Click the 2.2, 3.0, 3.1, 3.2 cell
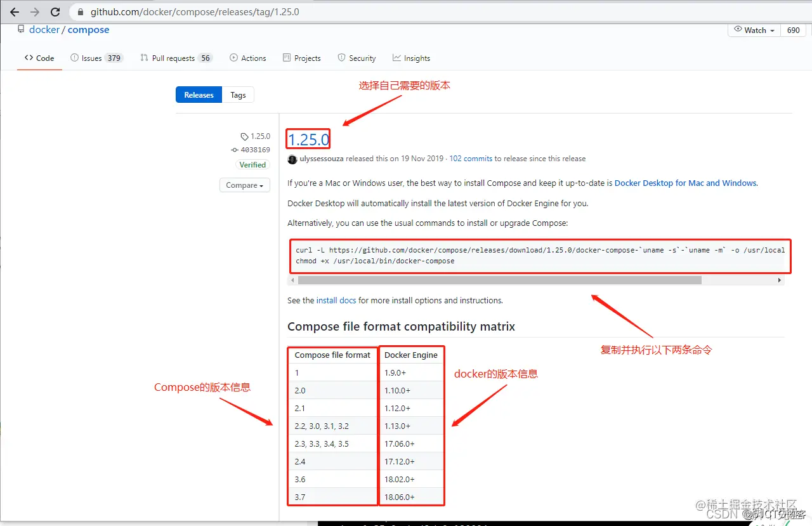812x526 pixels. pyautogui.click(x=332, y=426)
